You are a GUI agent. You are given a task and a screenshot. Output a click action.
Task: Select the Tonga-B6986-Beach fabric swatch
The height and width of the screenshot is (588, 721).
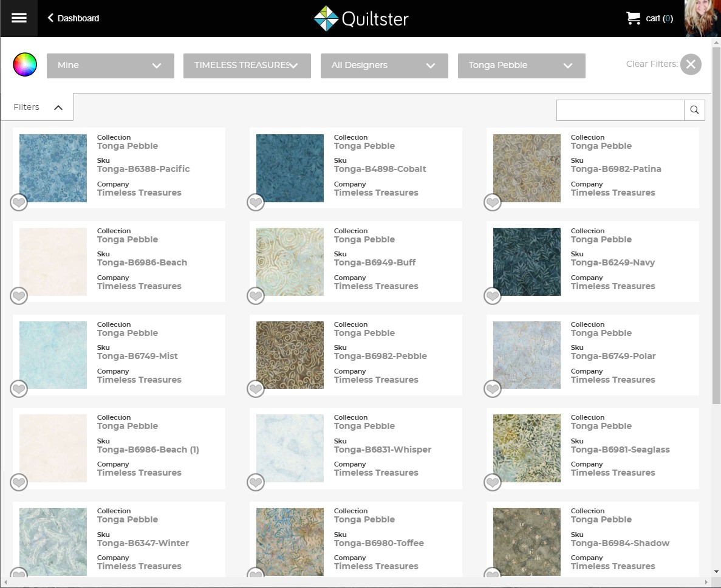(x=53, y=262)
